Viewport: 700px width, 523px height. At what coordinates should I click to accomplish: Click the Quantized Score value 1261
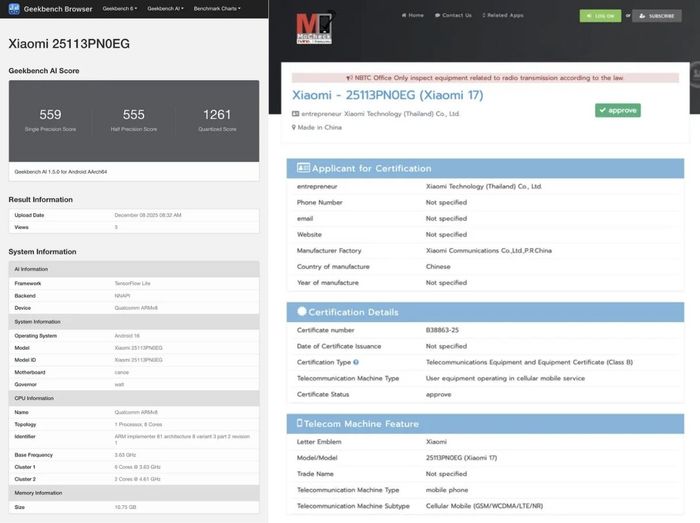point(217,115)
